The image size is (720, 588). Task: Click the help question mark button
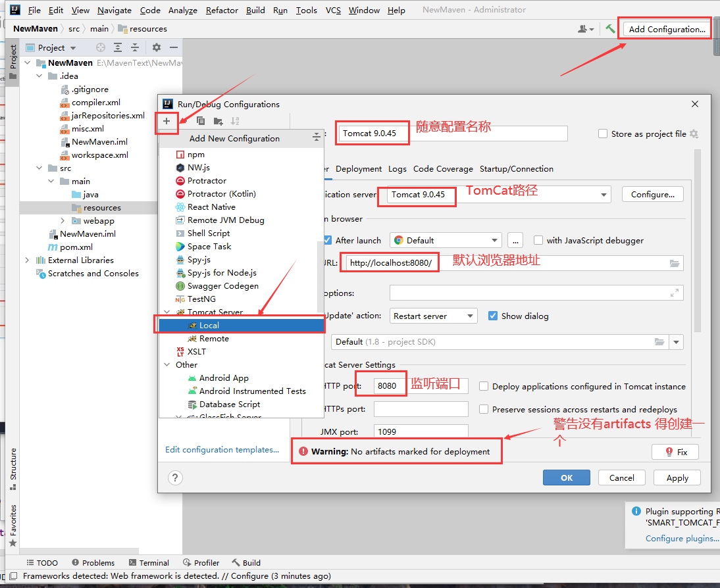pyautogui.click(x=175, y=478)
